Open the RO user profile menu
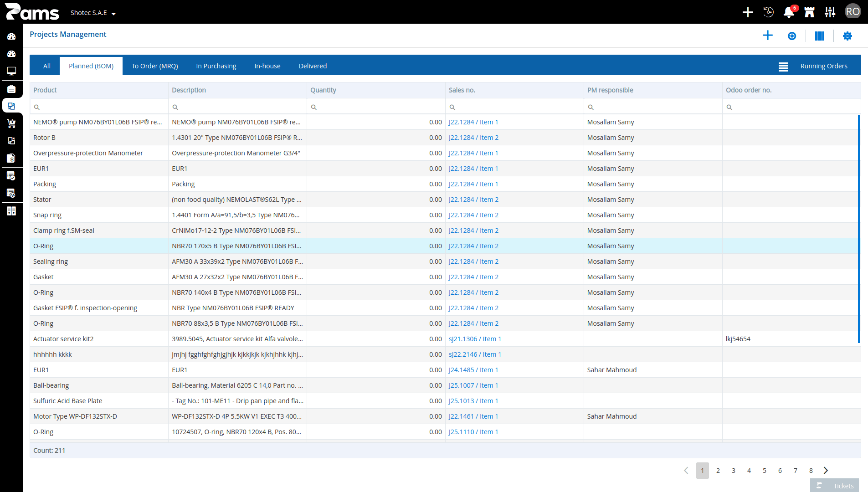The width and height of the screenshot is (868, 492). [x=853, y=12]
